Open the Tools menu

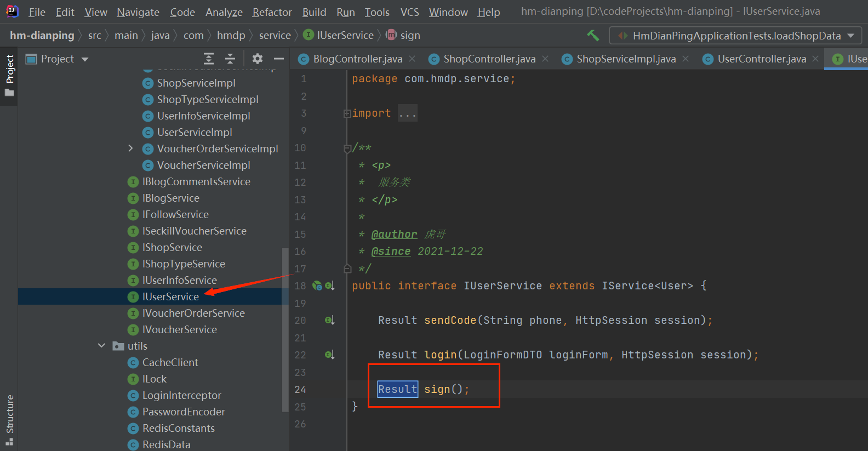[x=377, y=12]
